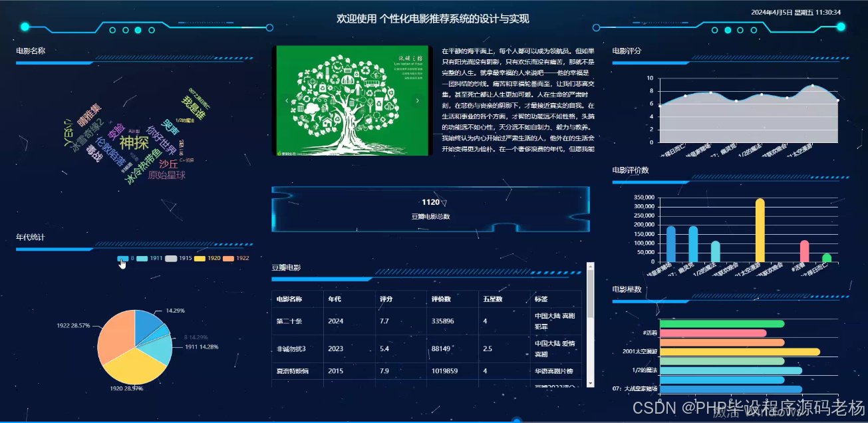Click the table's vertical scrollbar thumb
This screenshot has height=423, width=868.
590,295
